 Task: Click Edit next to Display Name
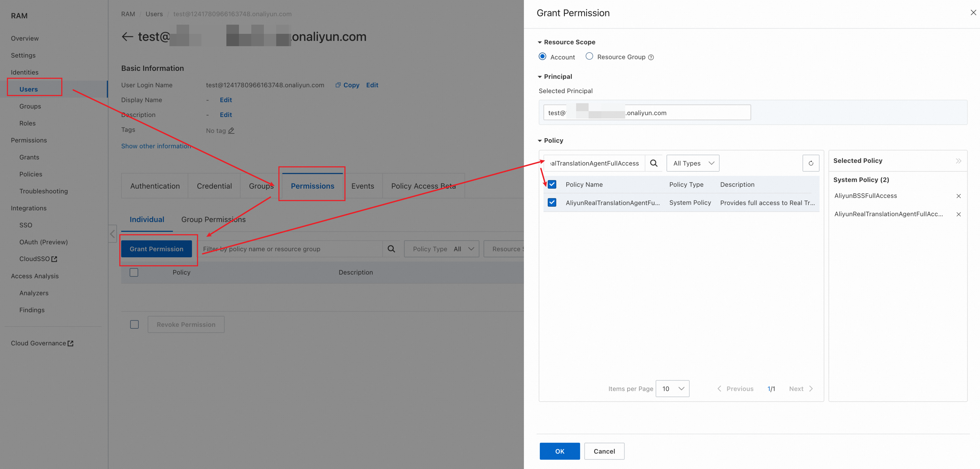[226, 100]
